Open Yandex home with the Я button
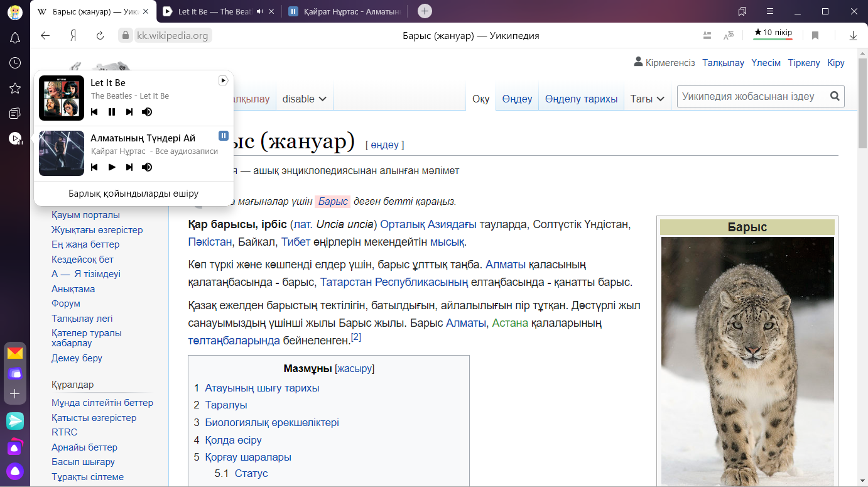 click(x=73, y=36)
